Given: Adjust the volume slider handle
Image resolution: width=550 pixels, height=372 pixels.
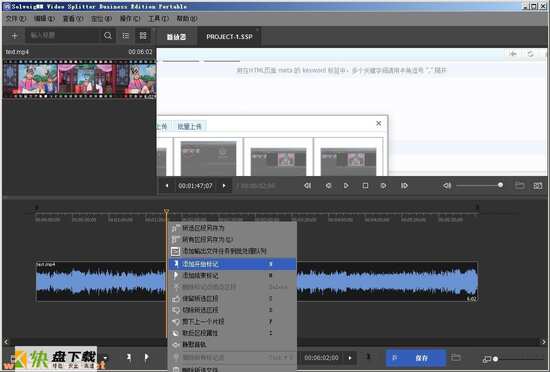Looking at the screenshot, I should [x=500, y=185].
